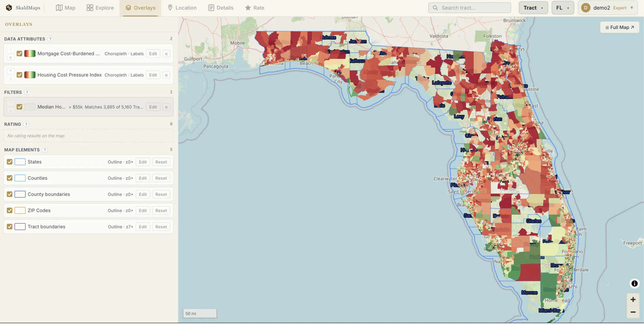This screenshot has height=324, width=644.
Task: Open the Location tab
Action: [x=182, y=8]
